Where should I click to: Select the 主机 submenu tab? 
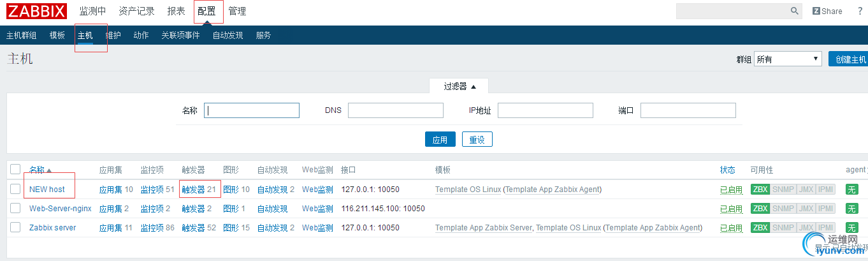(x=85, y=36)
